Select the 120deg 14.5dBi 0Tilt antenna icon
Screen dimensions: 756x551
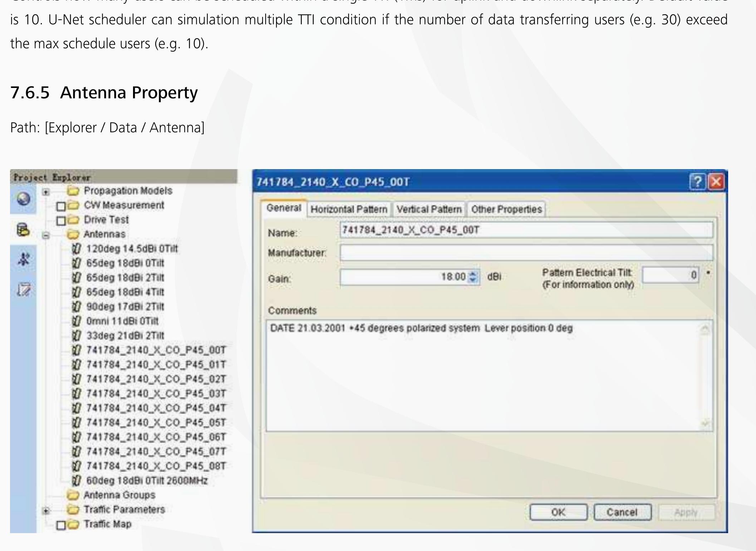click(x=76, y=249)
